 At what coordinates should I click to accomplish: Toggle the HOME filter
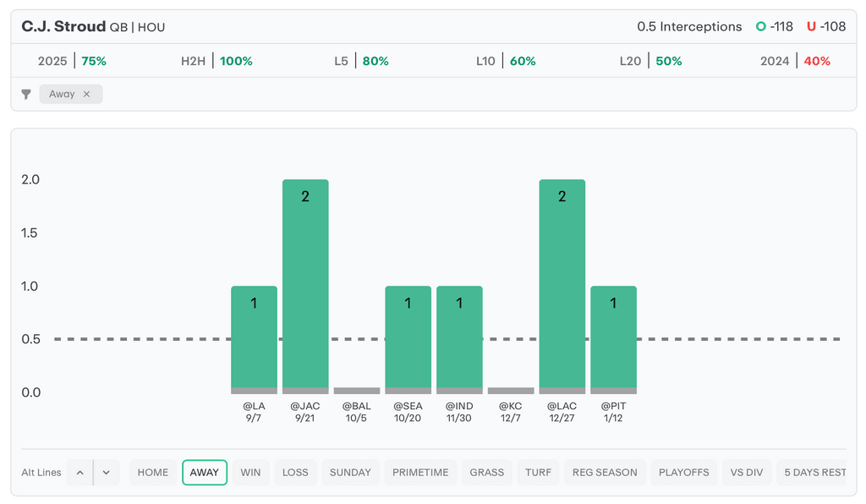tap(153, 473)
